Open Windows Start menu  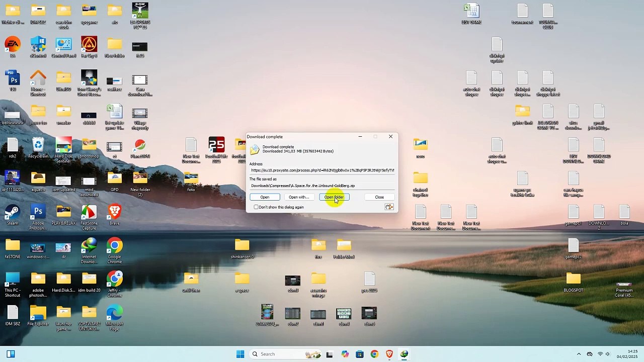tap(240, 354)
